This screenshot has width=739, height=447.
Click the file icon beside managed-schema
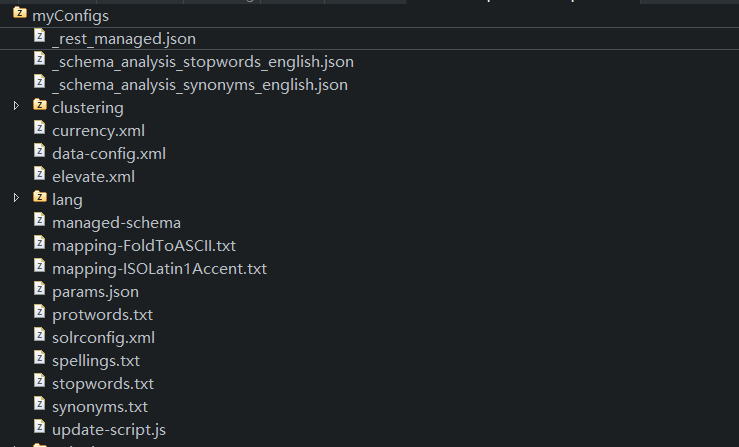click(x=40, y=220)
